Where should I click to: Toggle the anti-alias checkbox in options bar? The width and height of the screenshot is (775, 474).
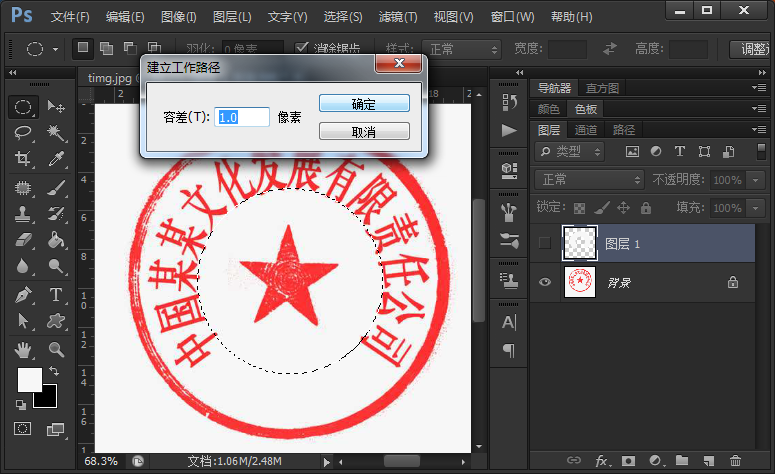coord(301,47)
